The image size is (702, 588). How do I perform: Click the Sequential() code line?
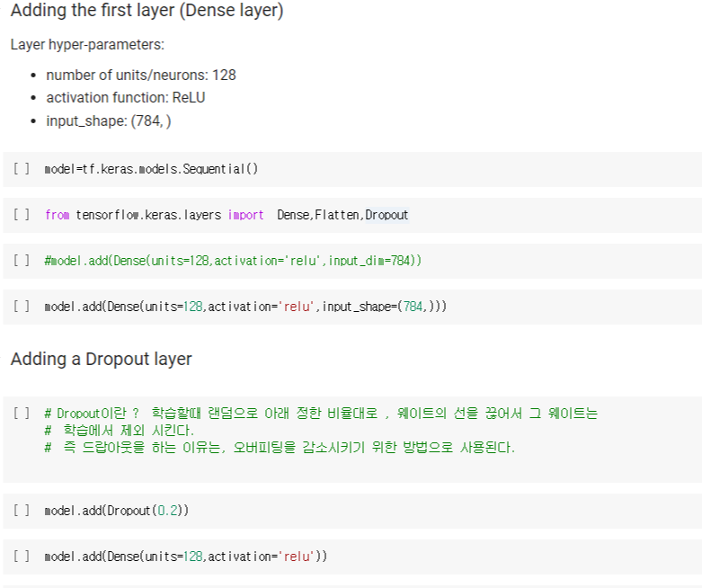point(151,169)
